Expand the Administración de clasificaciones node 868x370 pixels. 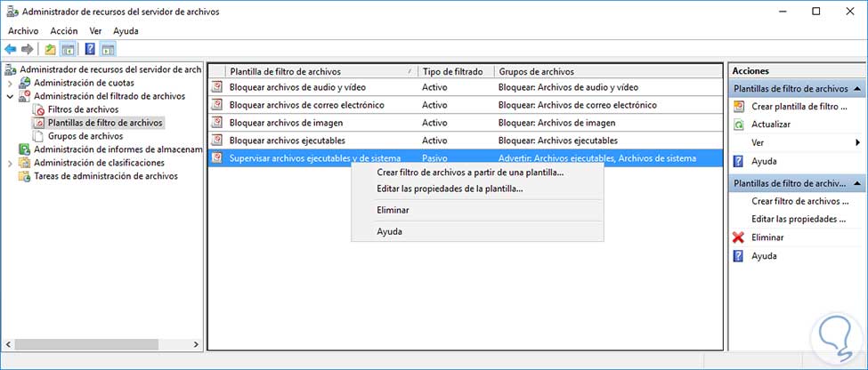(x=11, y=163)
